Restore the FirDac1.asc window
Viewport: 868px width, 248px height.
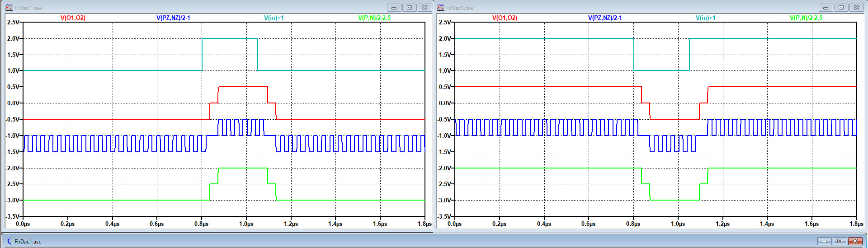840,241
